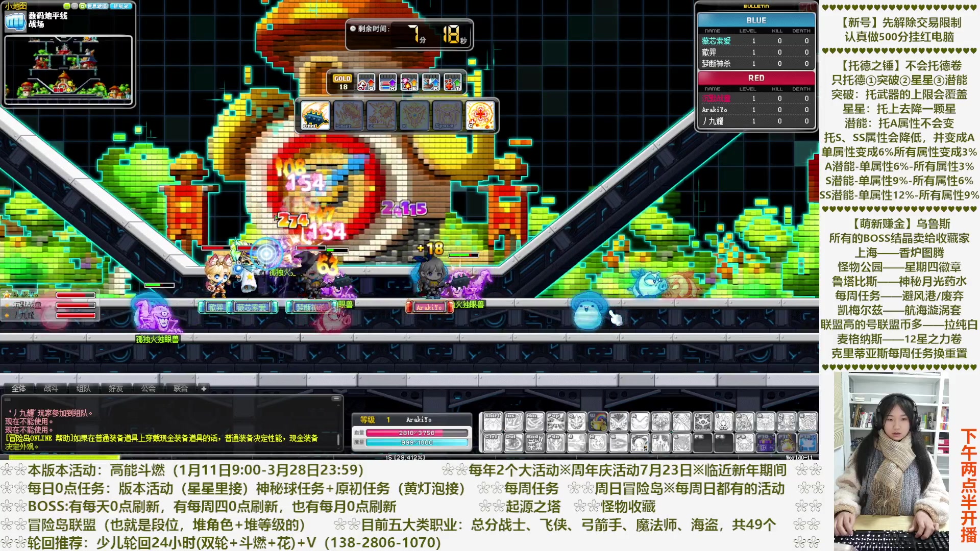Select player 梦断神杀 in BLUE team list
Screen dimensions: 980x551
pos(756,64)
